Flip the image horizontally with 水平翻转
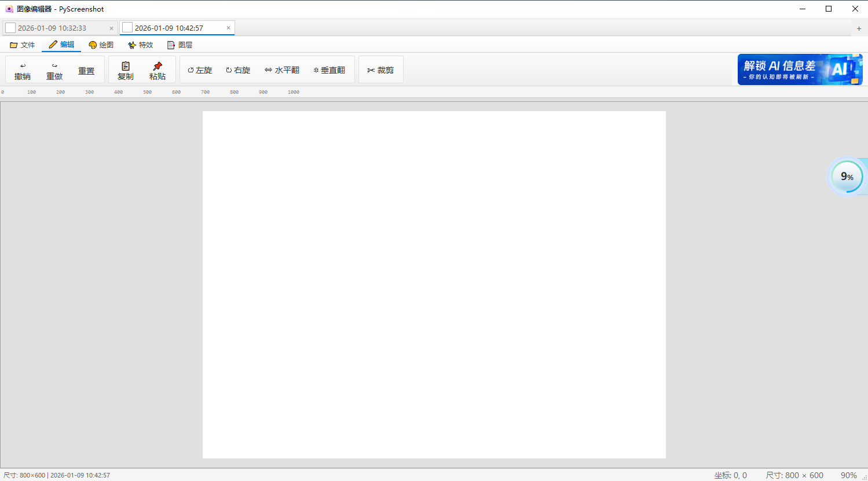Screen dimensions: 868x481 [282, 69]
